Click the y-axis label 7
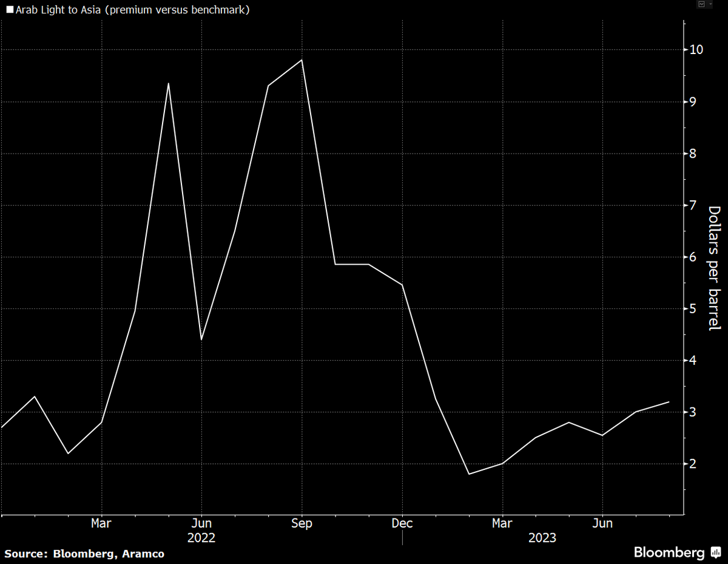 tap(693, 205)
